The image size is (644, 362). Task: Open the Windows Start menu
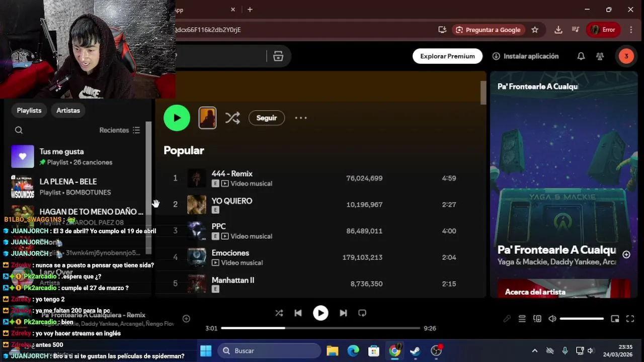(x=206, y=350)
